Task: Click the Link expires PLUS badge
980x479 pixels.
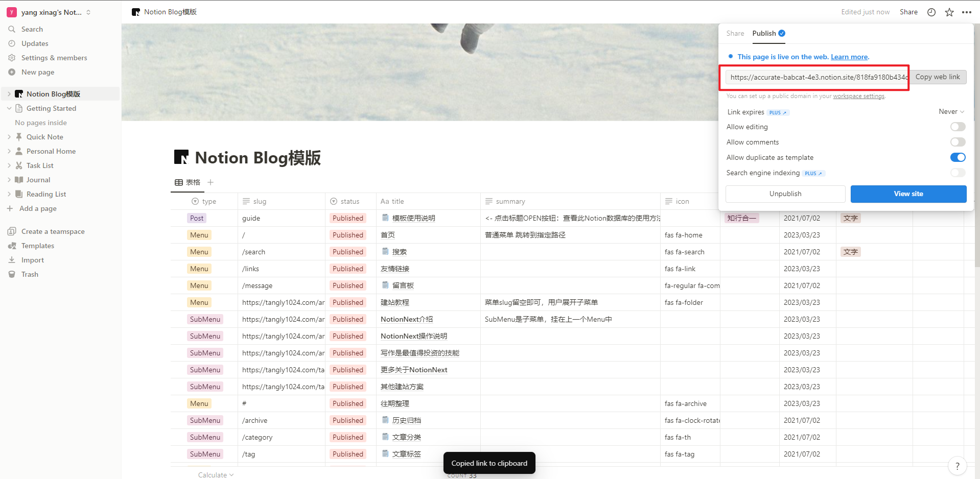Action: tap(778, 112)
